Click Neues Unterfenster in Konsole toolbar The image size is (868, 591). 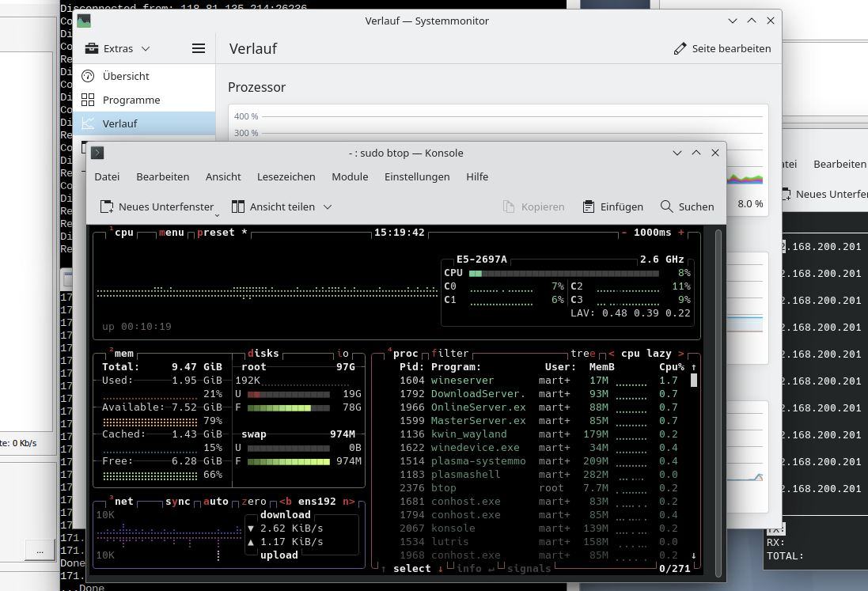click(157, 207)
